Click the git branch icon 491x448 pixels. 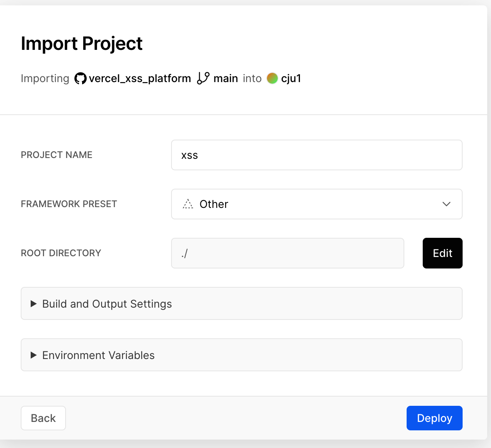[x=203, y=78]
